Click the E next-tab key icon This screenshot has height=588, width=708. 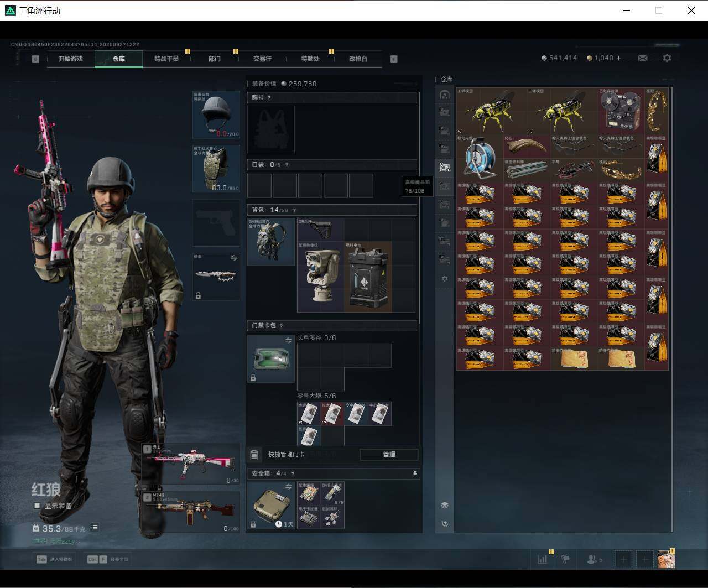394,59
